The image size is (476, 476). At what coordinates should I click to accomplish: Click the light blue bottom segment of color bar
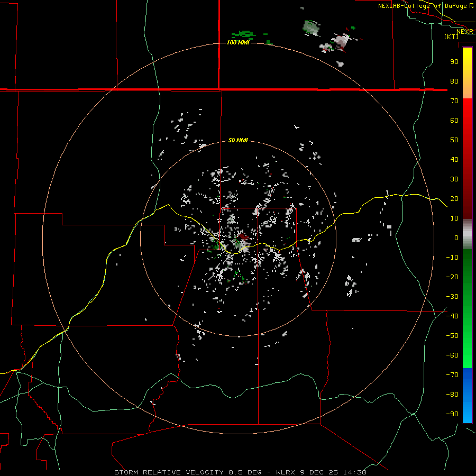(x=467, y=411)
